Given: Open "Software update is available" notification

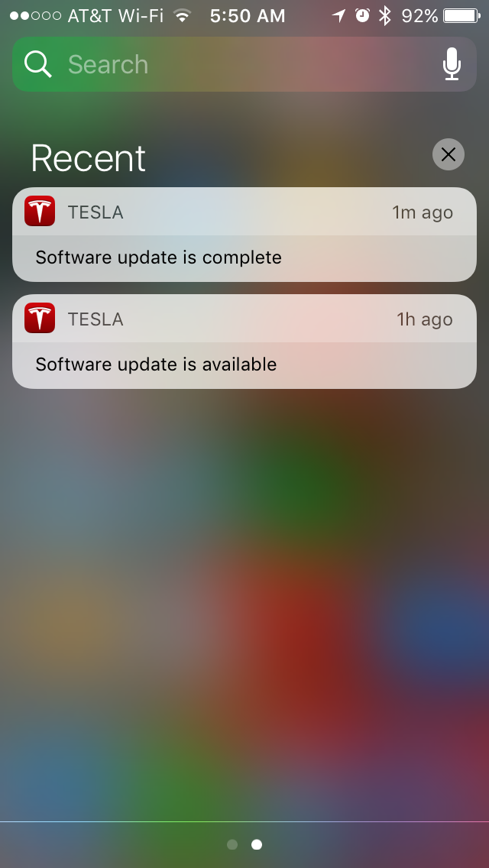Looking at the screenshot, I should click(x=244, y=342).
